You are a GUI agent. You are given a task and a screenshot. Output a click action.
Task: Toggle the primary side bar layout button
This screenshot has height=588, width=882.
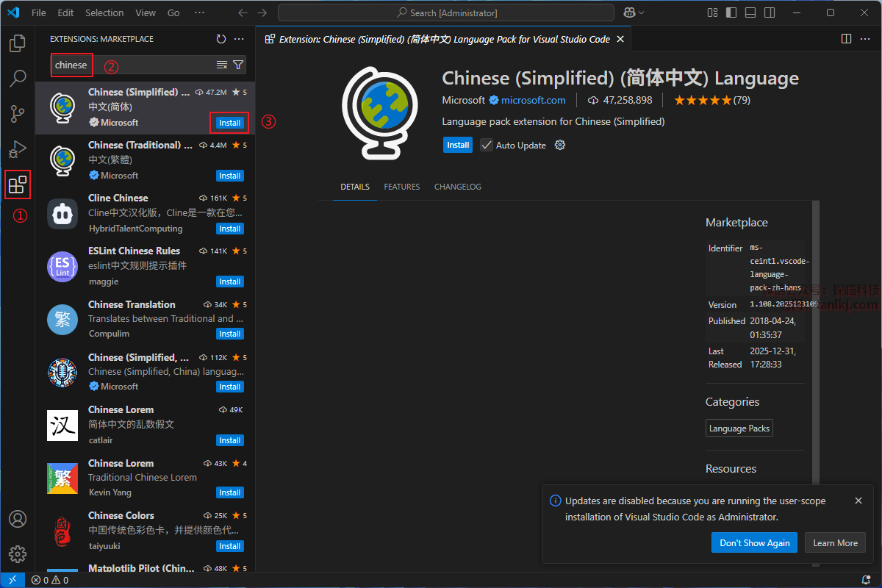click(731, 12)
